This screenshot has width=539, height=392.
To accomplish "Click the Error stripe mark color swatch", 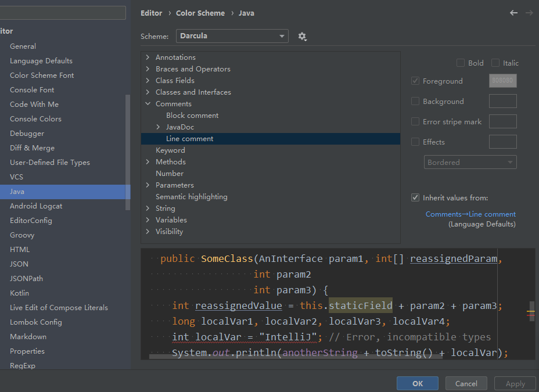I will [502, 121].
